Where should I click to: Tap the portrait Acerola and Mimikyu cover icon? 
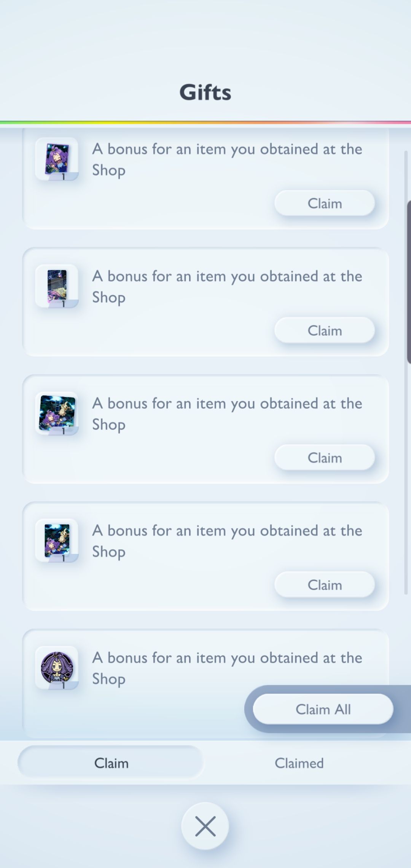(x=57, y=540)
